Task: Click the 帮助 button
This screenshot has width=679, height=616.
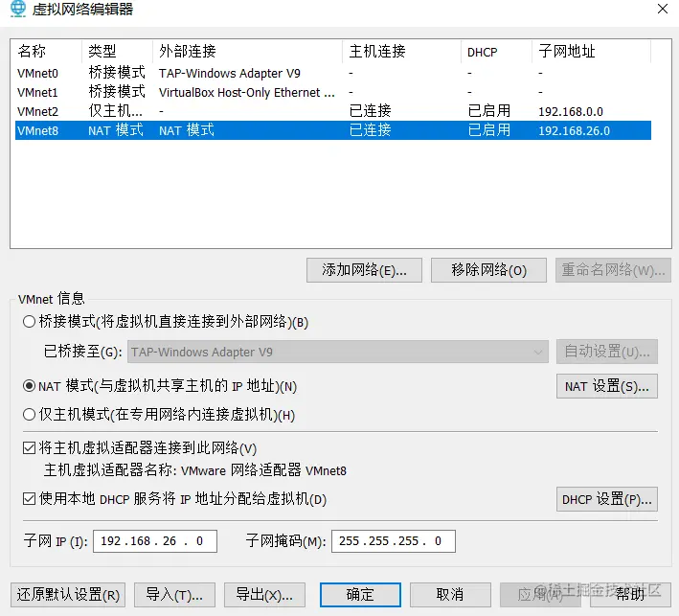Action: point(630,595)
